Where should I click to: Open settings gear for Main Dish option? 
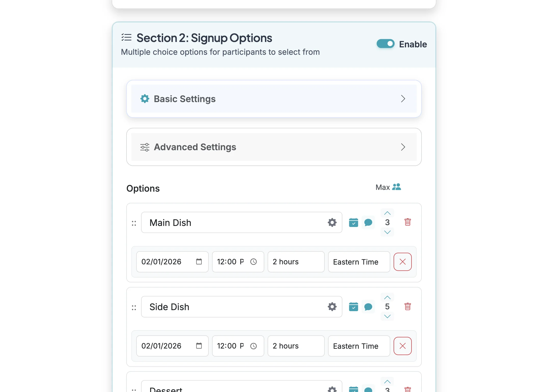click(x=332, y=223)
